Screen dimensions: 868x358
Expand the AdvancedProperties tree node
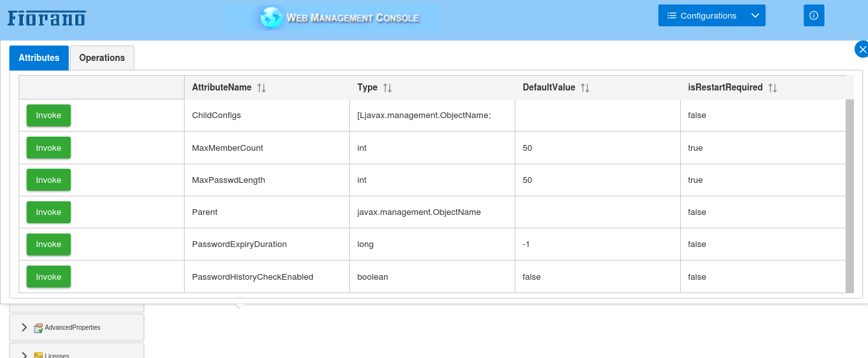[24, 327]
